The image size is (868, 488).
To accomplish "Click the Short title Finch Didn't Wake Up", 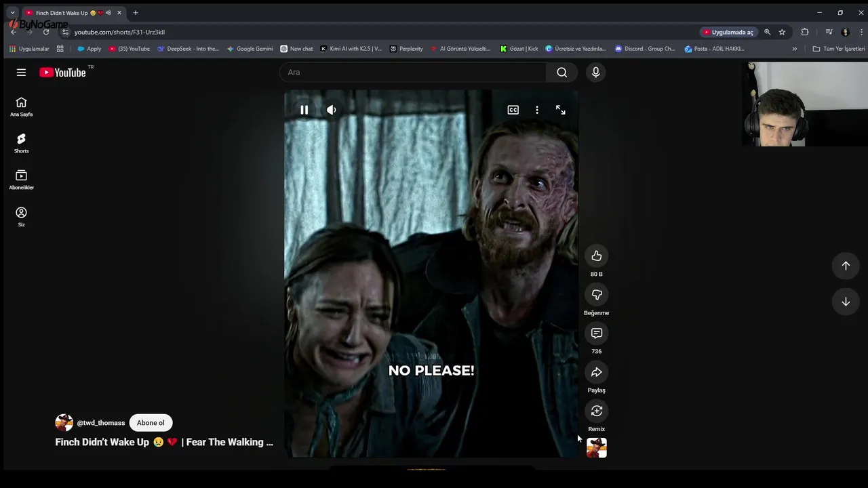I will coord(164,442).
